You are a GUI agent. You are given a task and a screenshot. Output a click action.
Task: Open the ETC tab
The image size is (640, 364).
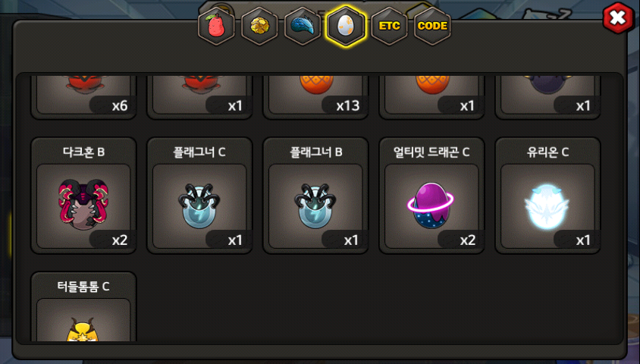coord(389,26)
